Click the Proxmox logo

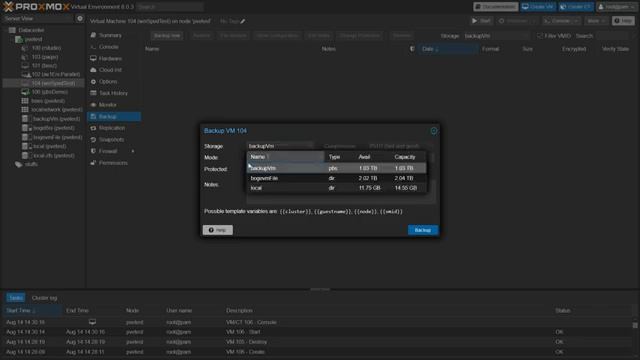click(x=36, y=7)
